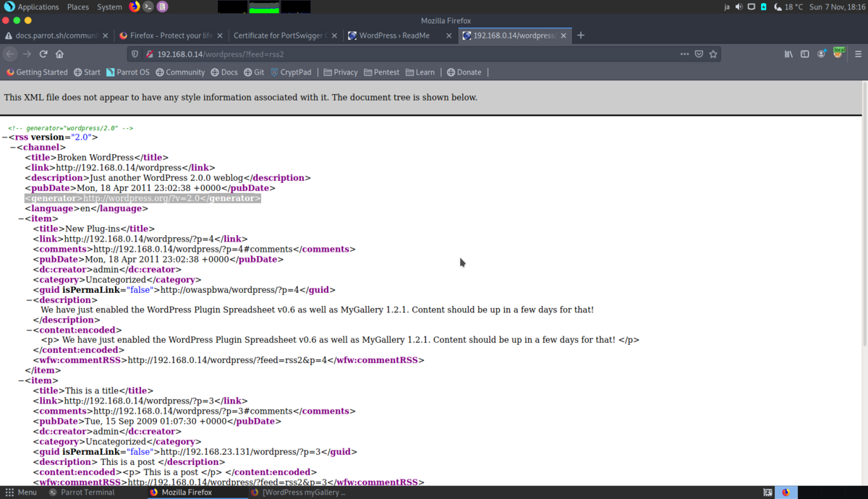The width and height of the screenshot is (868, 499).
Task: Open the Applications menu
Action: [x=32, y=7]
